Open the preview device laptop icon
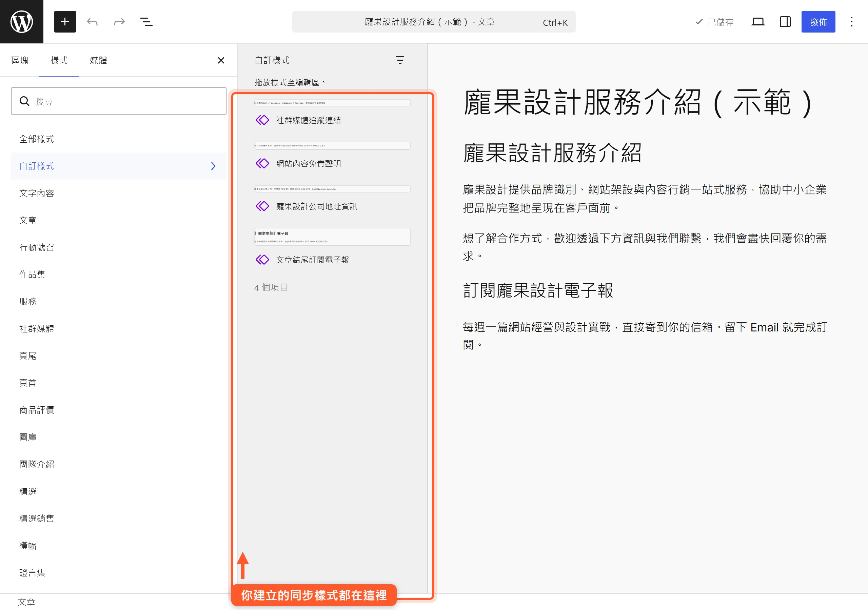The height and width of the screenshot is (610, 868). tap(758, 22)
